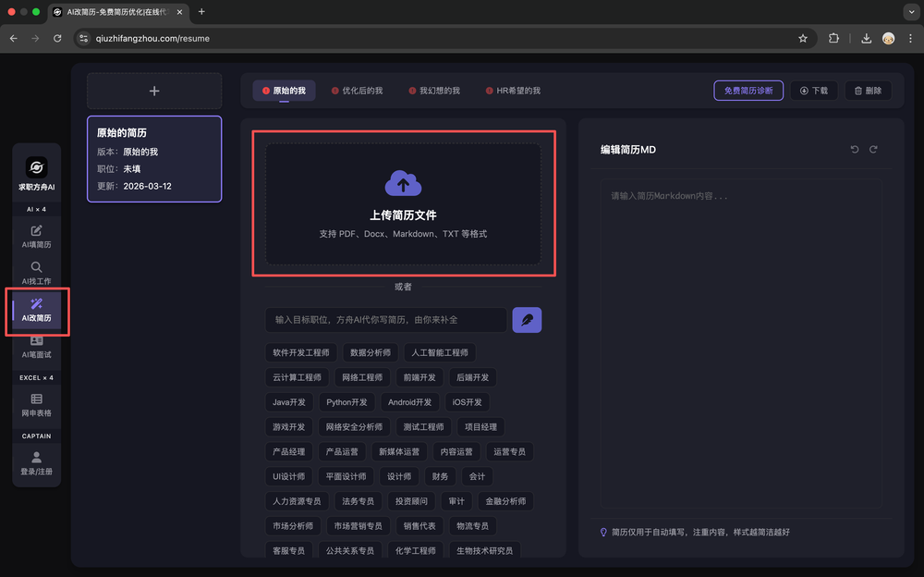Open AI填简历 in the sidebar
This screenshot has width=924, height=577.
[37, 237]
